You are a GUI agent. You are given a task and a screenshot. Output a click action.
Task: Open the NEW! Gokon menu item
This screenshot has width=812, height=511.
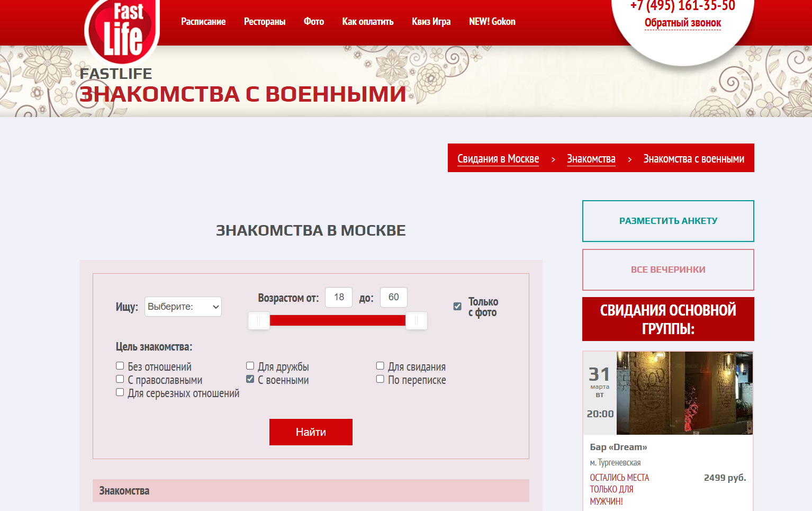click(492, 22)
